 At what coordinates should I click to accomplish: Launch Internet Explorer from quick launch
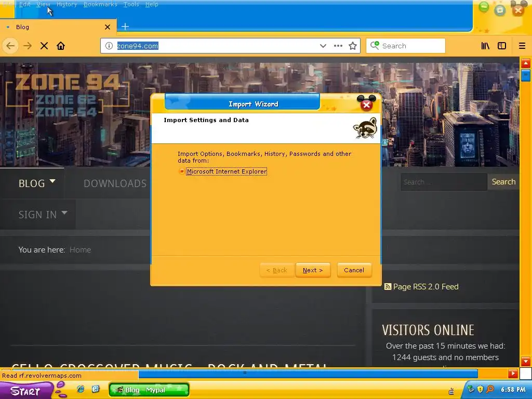[81, 389]
